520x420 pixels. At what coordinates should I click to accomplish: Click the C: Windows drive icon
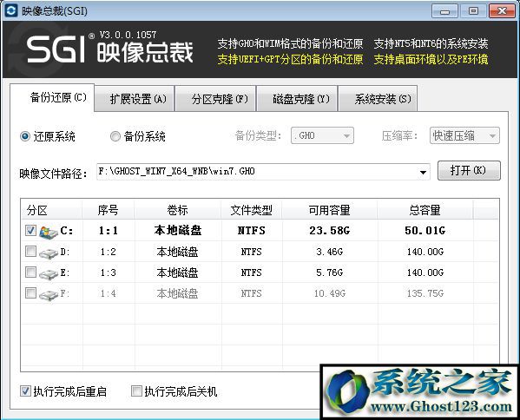(x=49, y=232)
